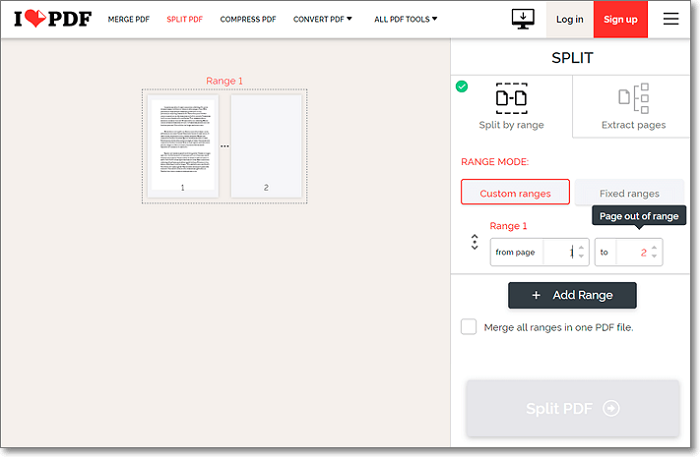Select the page 1 thumbnail preview

click(183, 144)
